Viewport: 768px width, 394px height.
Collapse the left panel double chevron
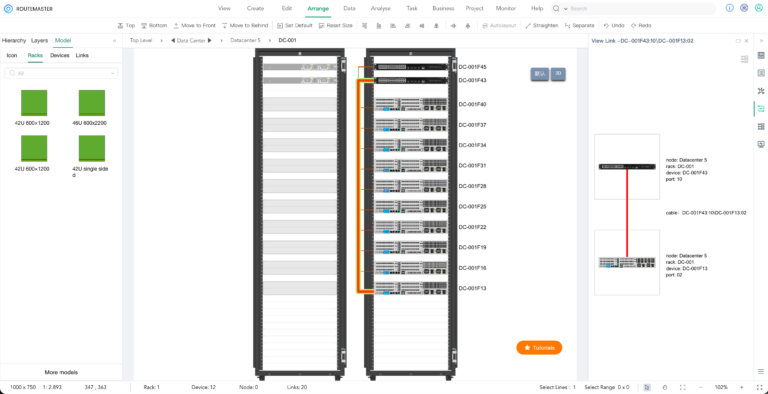pos(115,41)
